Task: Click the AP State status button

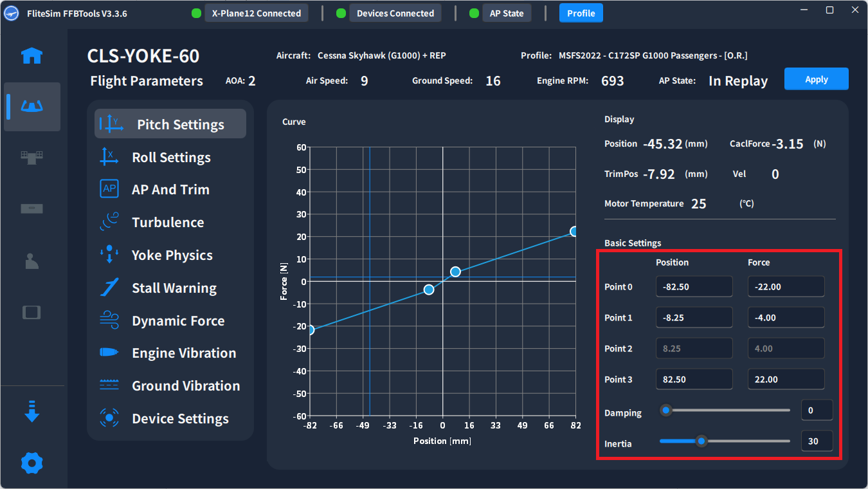Action: click(507, 13)
